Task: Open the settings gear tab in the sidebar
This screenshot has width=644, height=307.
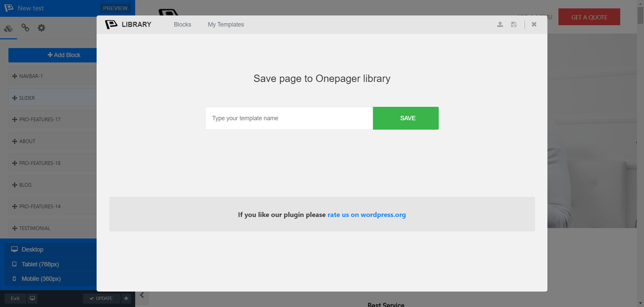Action: [x=41, y=28]
